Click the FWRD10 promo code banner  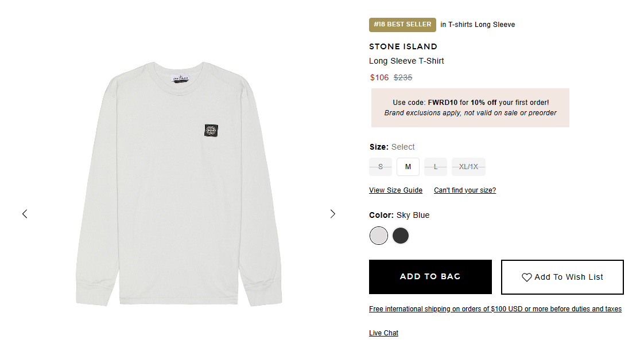(470, 108)
